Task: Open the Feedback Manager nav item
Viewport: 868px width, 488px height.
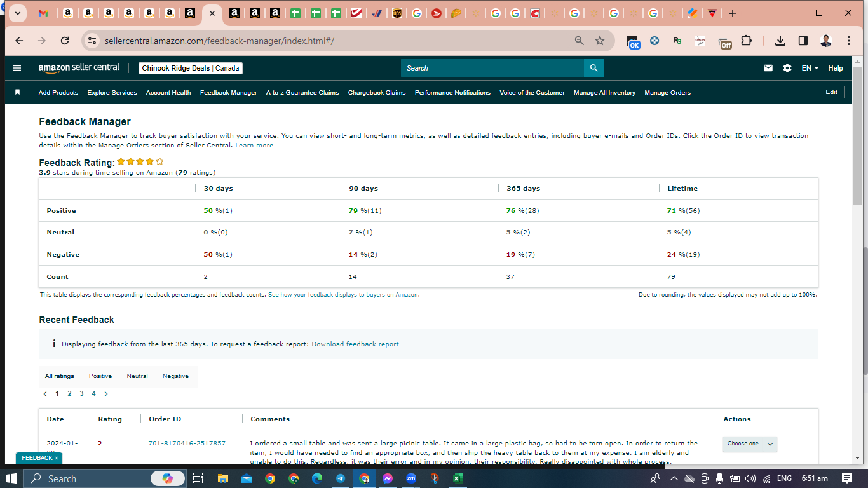Action: click(x=229, y=93)
